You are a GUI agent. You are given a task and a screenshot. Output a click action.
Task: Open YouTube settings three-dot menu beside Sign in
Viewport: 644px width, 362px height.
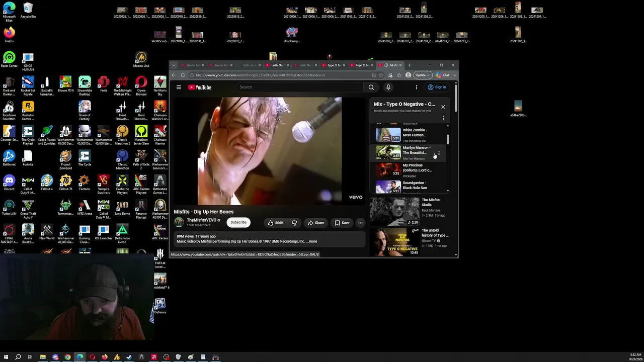tap(416, 87)
